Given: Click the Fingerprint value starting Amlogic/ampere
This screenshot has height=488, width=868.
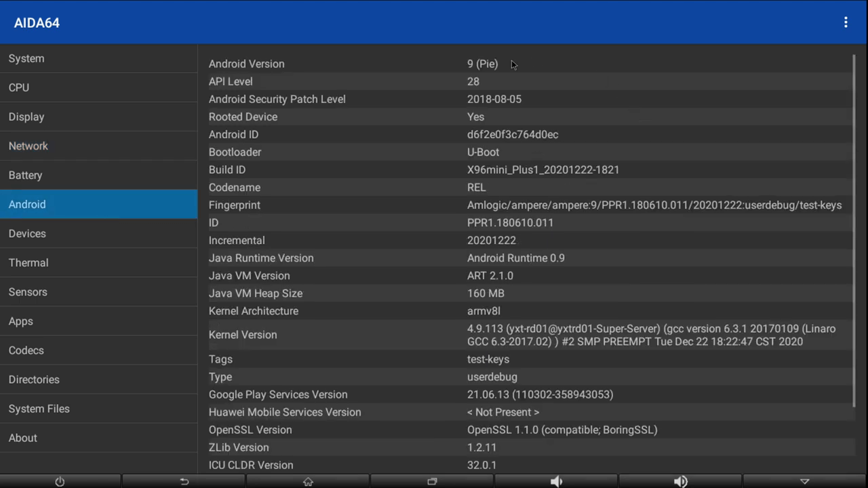Looking at the screenshot, I should tap(654, 205).
